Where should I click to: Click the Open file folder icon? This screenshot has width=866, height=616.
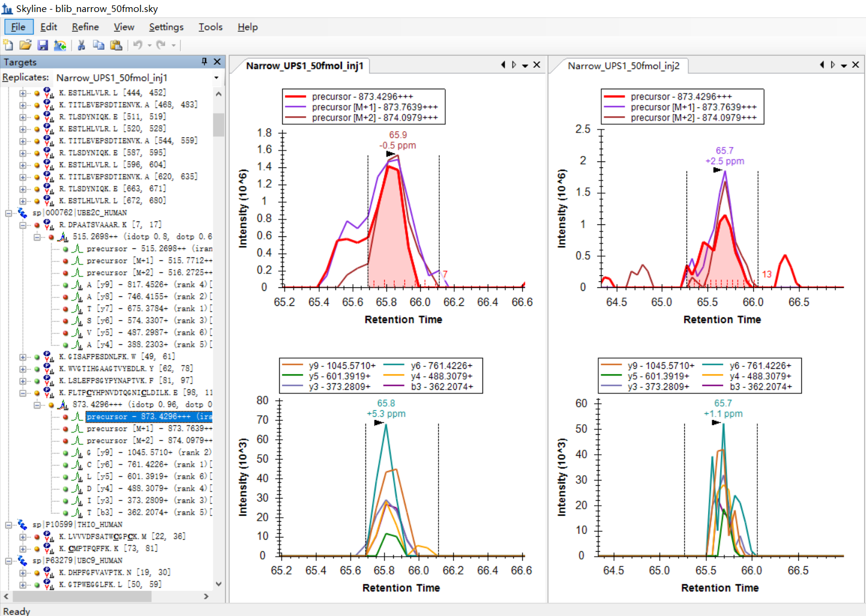coord(25,45)
